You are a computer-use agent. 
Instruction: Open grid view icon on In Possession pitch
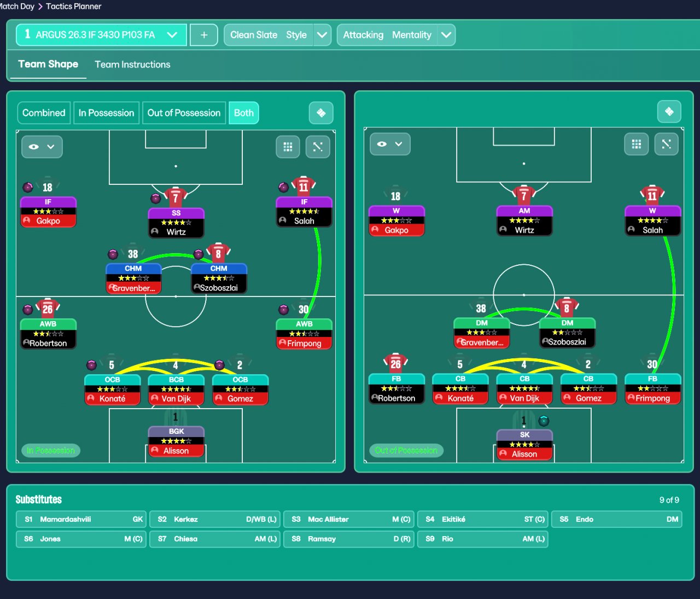[x=288, y=147]
